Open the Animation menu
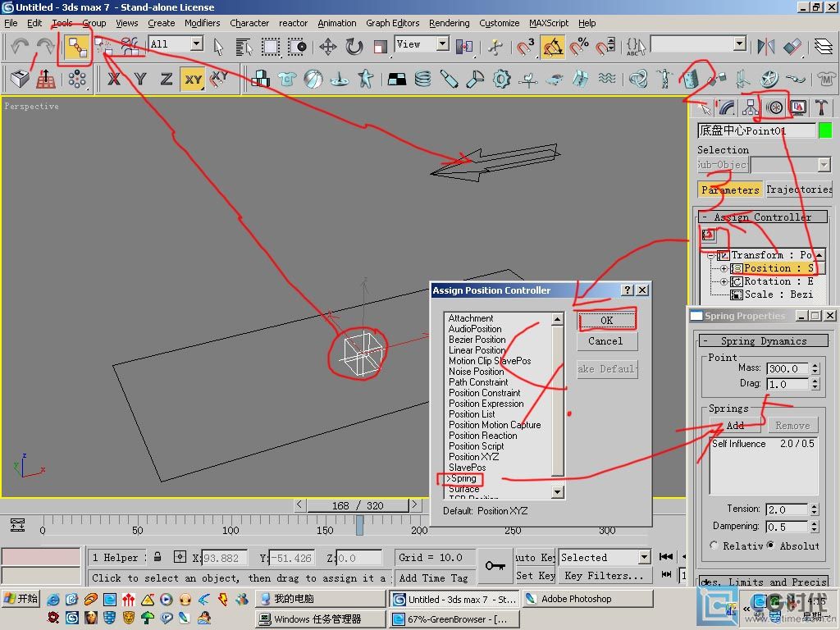The width and height of the screenshot is (840, 630). [x=336, y=23]
